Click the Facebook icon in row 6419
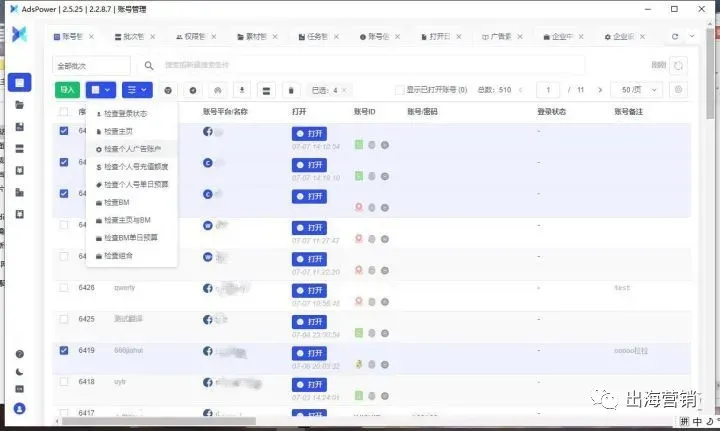The height and width of the screenshot is (431, 720). click(x=208, y=351)
